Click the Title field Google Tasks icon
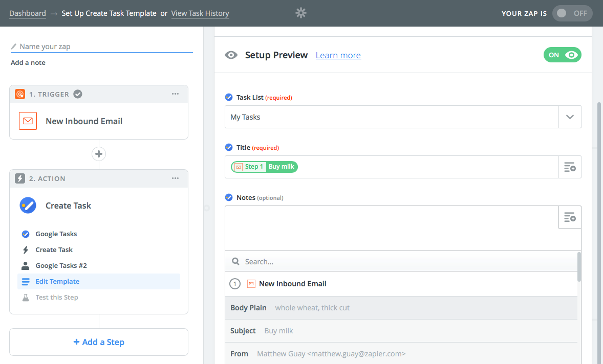Image resolution: width=603 pixels, height=364 pixels. click(229, 147)
